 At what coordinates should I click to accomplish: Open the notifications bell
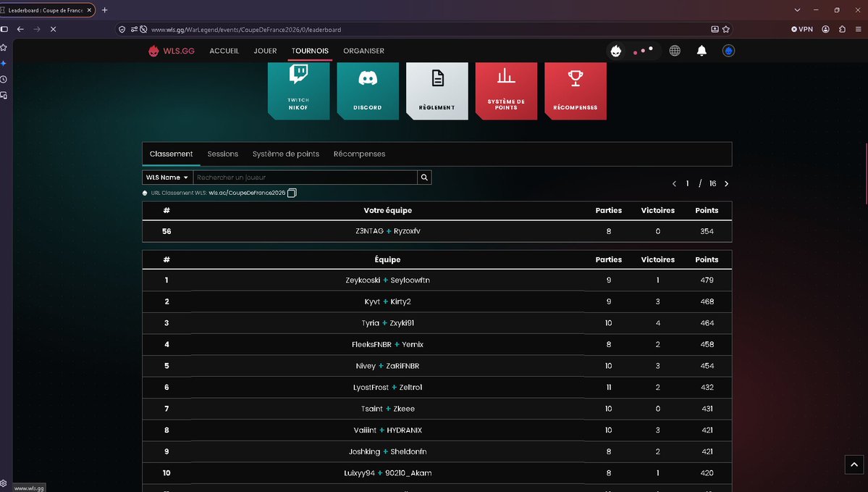(x=701, y=51)
